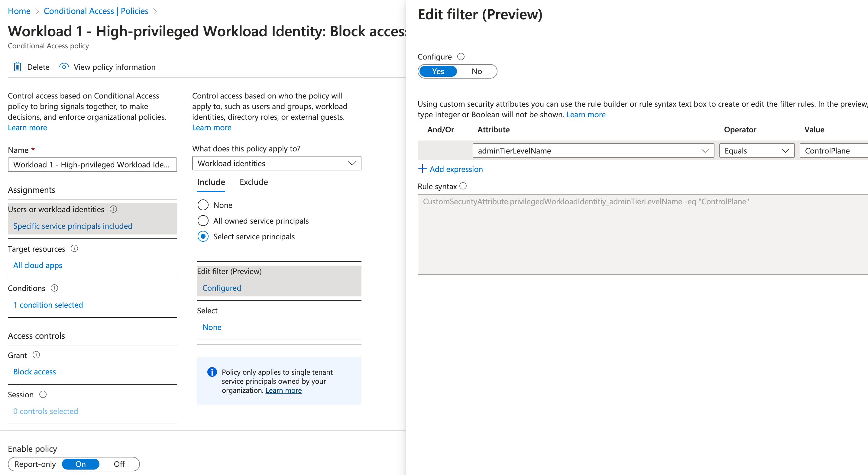Open Specific service principals included
Viewport: 868px width, 475px height.
(x=73, y=226)
